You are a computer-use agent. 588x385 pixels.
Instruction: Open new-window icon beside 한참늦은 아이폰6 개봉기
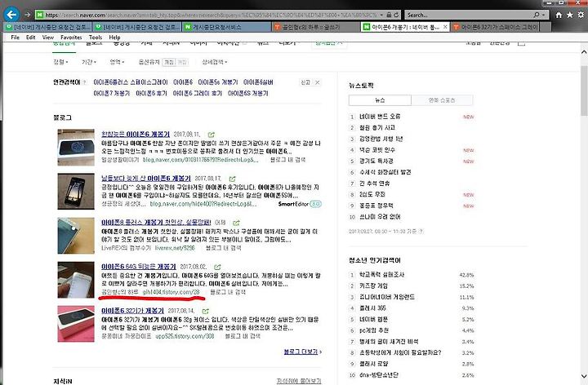(x=212, y=135)
